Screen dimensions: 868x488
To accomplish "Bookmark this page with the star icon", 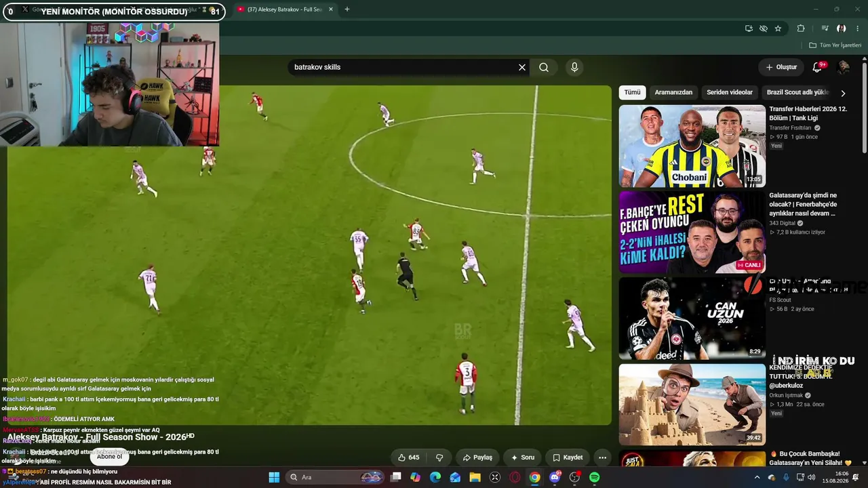I will pyautogui.click(x=778, y=28).
